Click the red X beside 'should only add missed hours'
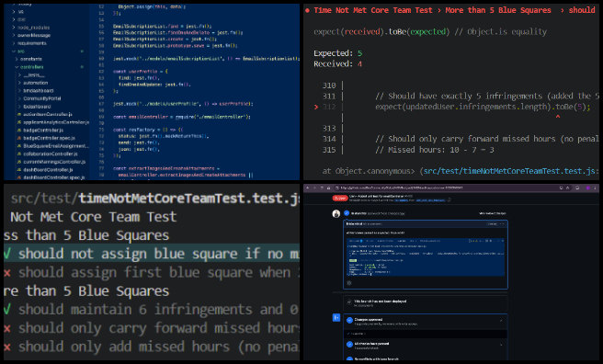Screen dimensions: 603x364 pos(7,347)
